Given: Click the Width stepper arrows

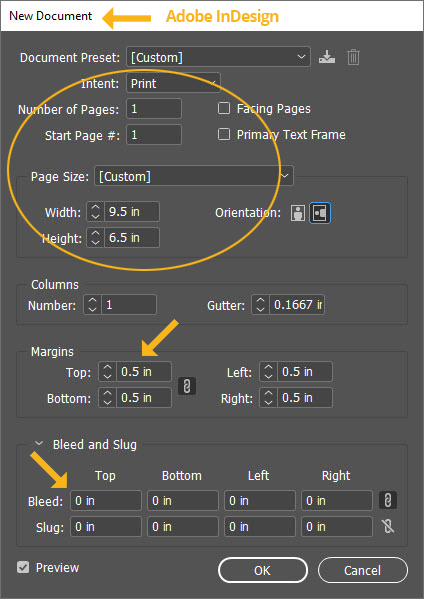Looking at the screenshot, I should pyautogui.click(x=95, y=212).
